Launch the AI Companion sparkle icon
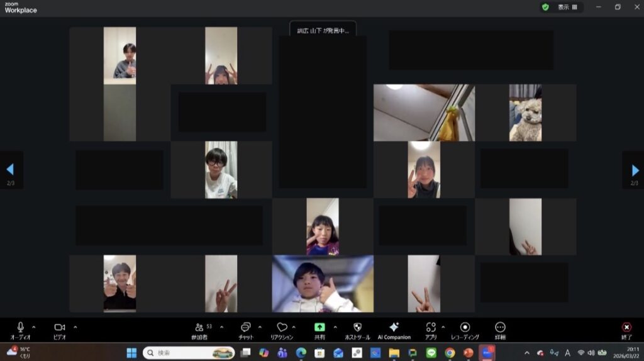The image size is (644, 361). 394,327
